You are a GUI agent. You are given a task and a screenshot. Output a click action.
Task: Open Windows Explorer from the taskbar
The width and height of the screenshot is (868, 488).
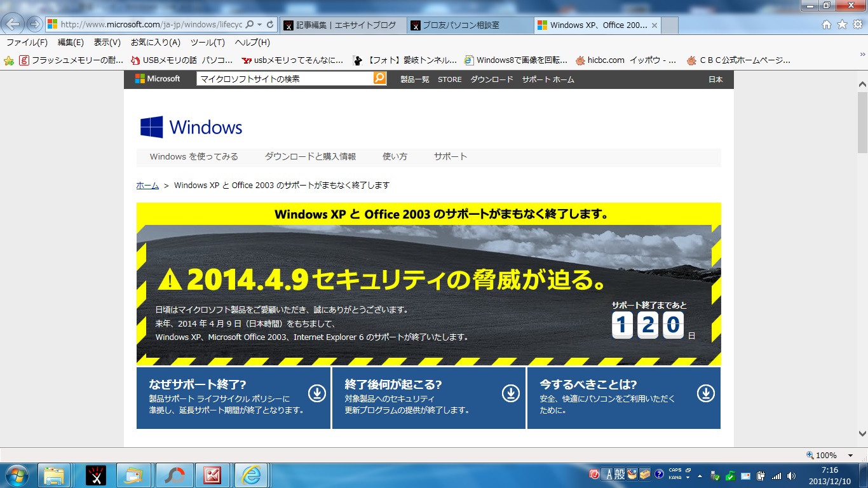point(54,475)
